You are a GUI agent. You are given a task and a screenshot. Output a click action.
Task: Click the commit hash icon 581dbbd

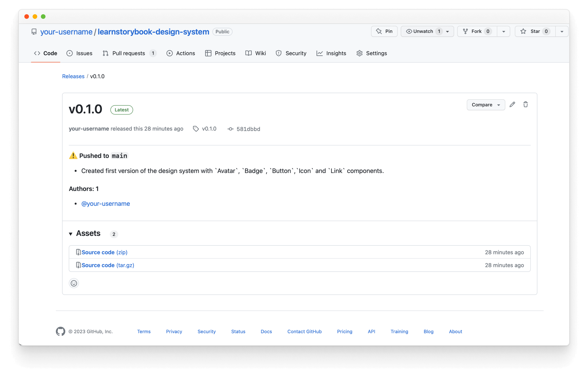[230, 129]
